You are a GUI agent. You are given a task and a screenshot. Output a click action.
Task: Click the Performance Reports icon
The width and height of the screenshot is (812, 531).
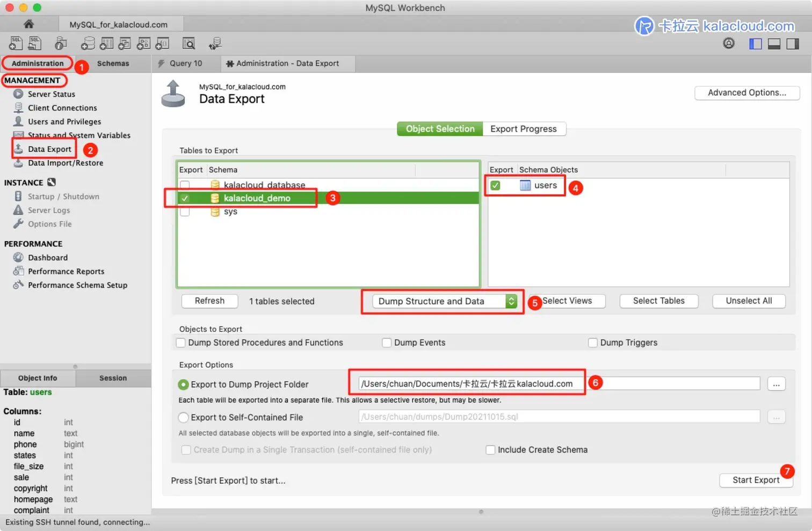(18, 271)
